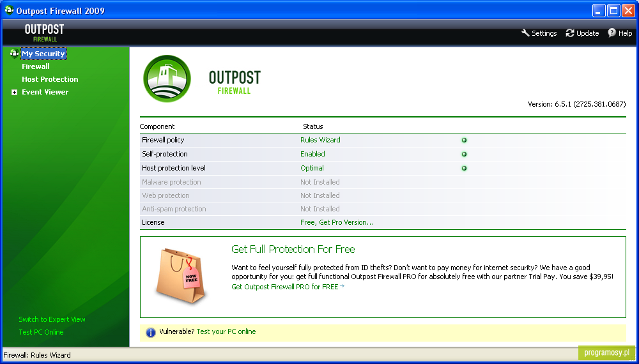Click the Rules Wizard status link
639x364 pixels.
(x=320, y=140)
